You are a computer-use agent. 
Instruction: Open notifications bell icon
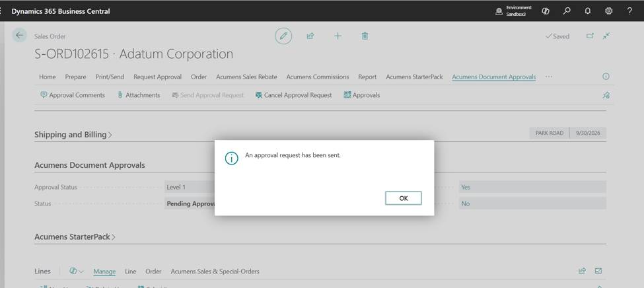click(x=588, y=11)
